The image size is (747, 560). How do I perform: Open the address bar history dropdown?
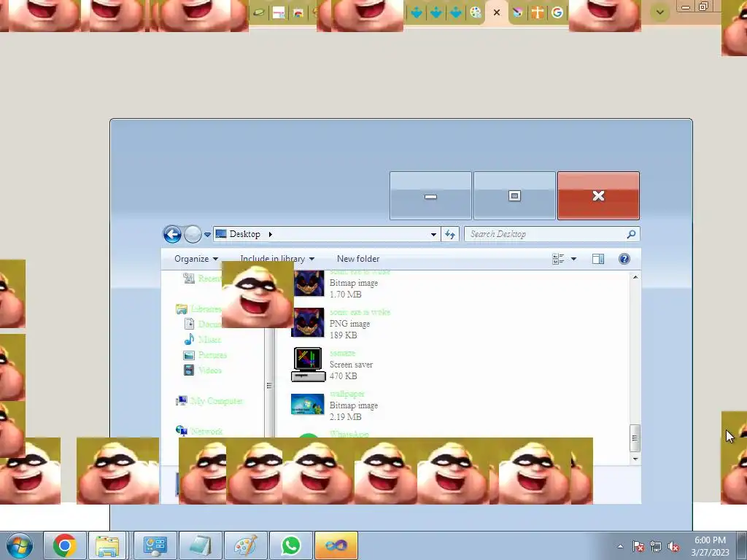433,234
